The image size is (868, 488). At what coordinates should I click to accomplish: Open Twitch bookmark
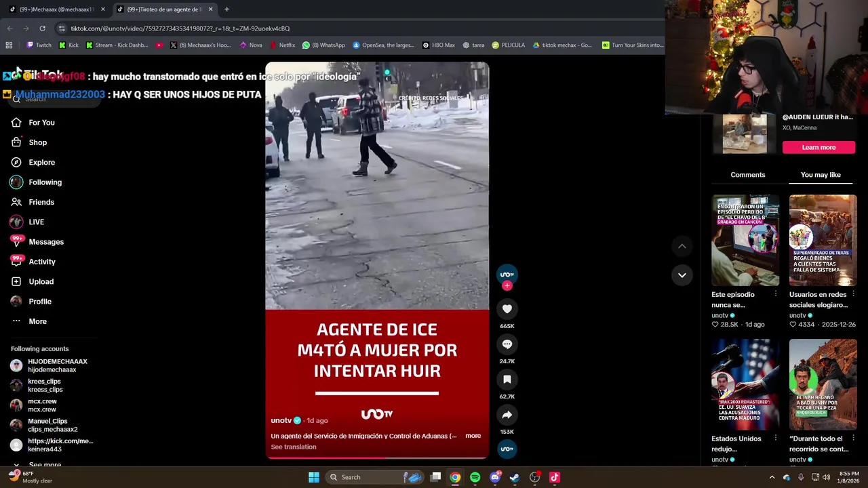click(39, 45)
